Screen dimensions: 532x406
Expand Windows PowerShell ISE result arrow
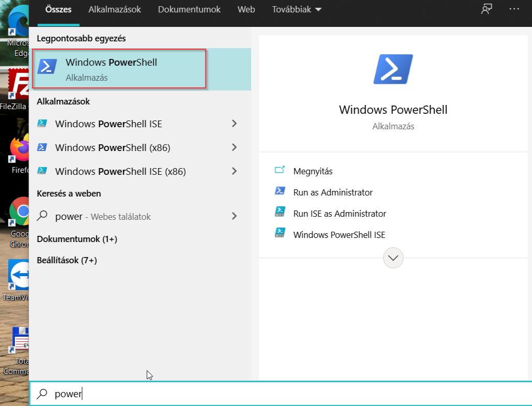tap(234, 124)
